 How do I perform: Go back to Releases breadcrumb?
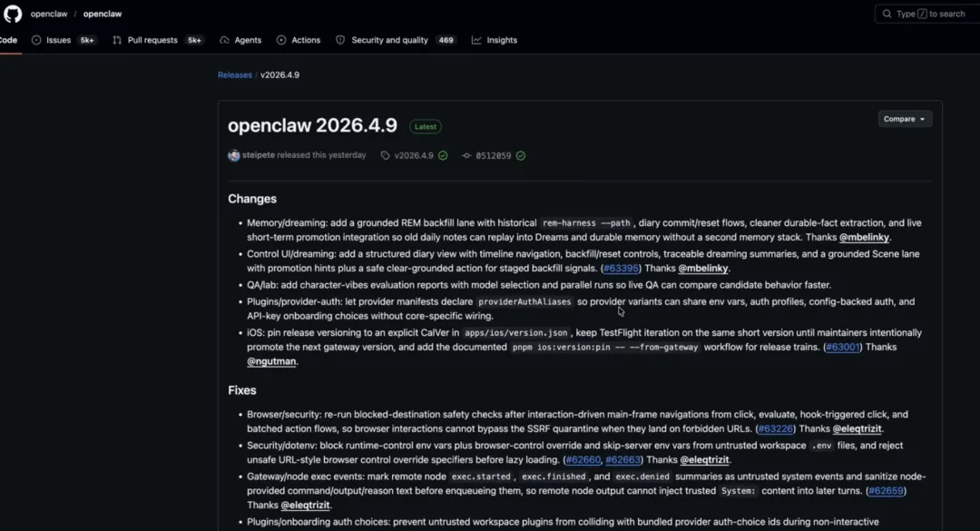[x=234, y=75]
